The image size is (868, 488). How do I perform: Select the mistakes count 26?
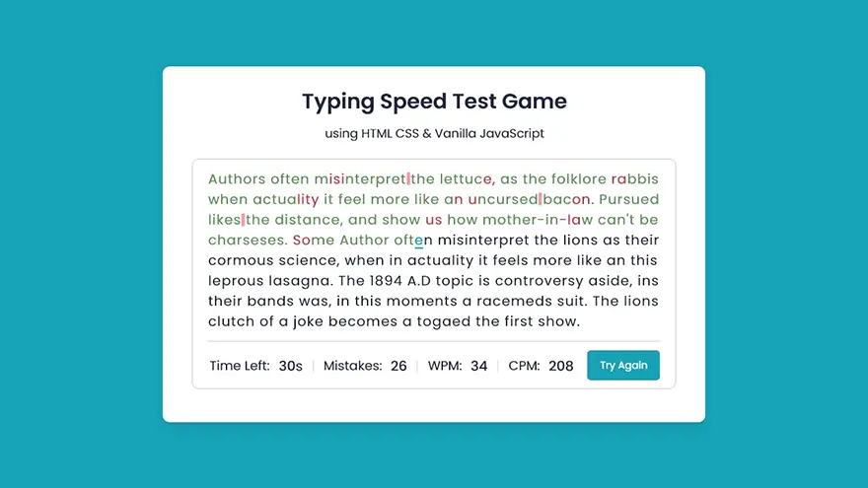coord(398,366)
